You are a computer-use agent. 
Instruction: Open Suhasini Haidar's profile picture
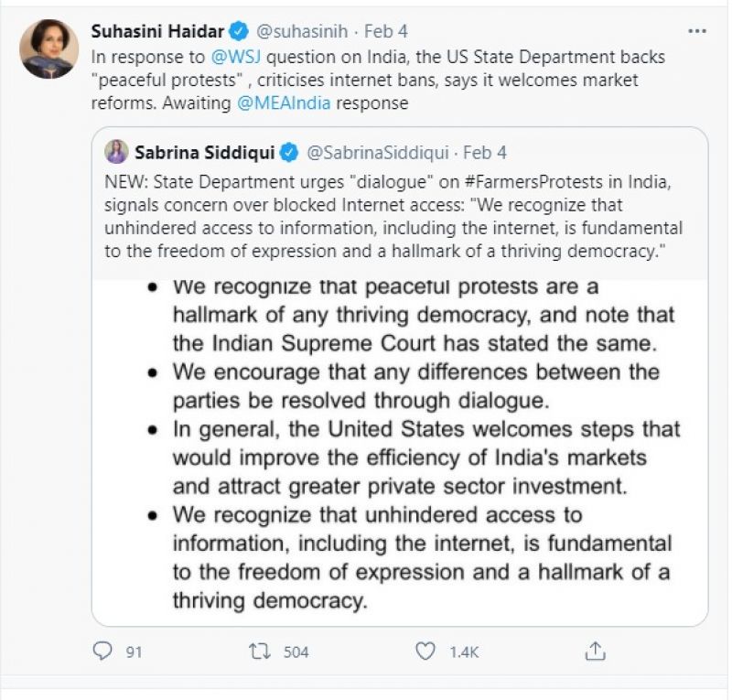click(48, 48)
